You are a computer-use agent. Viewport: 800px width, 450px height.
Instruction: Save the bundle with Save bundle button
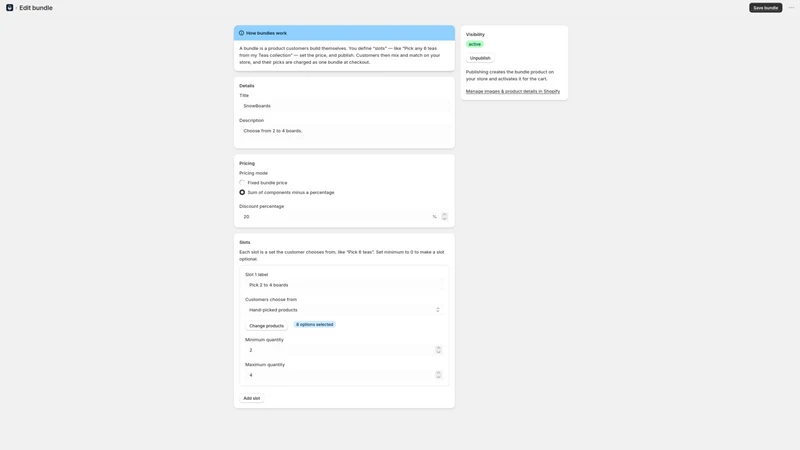pos(765,8)
